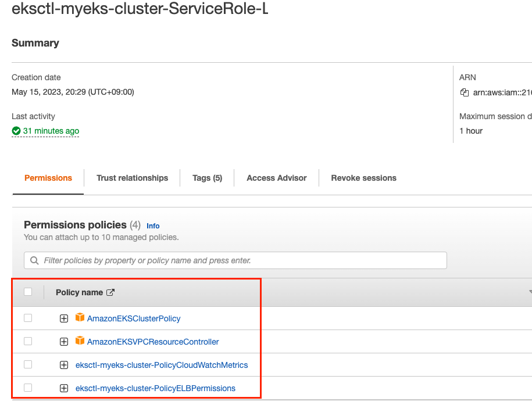Open the Access Advisor tab

pyautogui.click(x=277, y=178)
